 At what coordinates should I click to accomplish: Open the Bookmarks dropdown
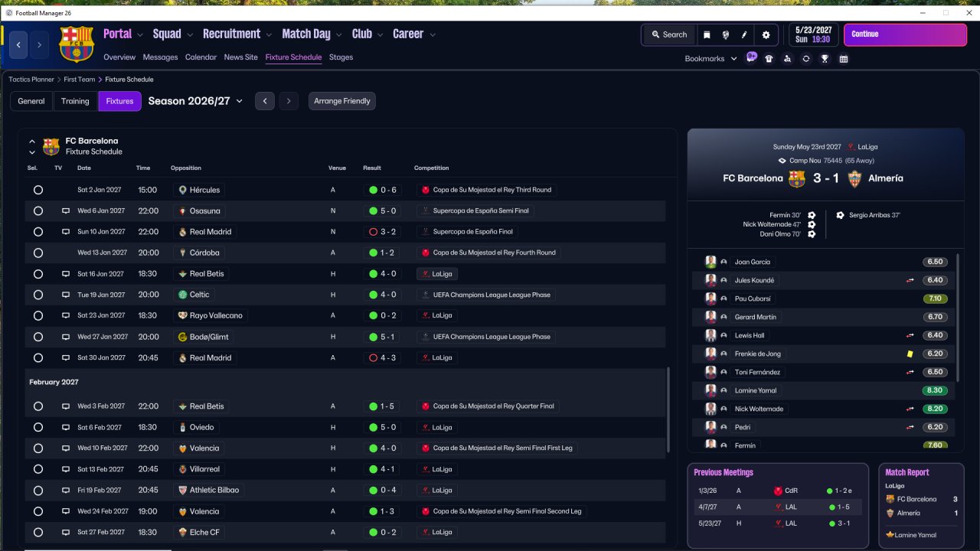pos(710,59)
